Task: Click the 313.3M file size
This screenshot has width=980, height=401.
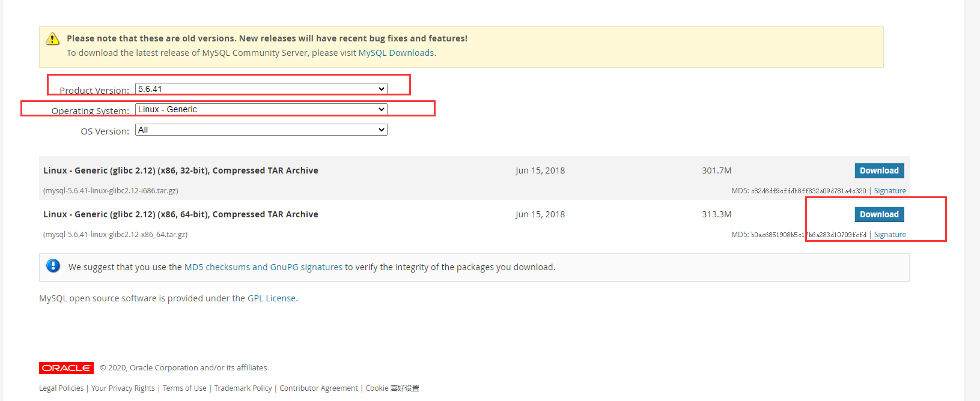Action: click(x=717, y=214)
